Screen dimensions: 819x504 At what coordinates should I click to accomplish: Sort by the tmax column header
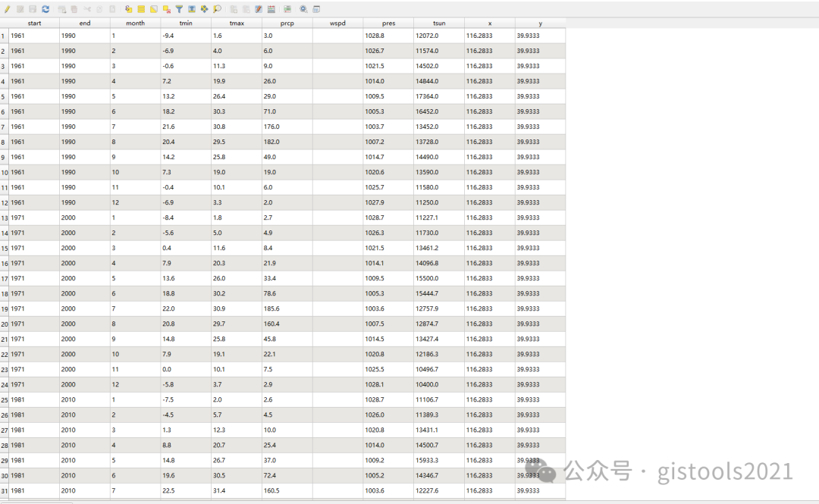tap(237, 23)
